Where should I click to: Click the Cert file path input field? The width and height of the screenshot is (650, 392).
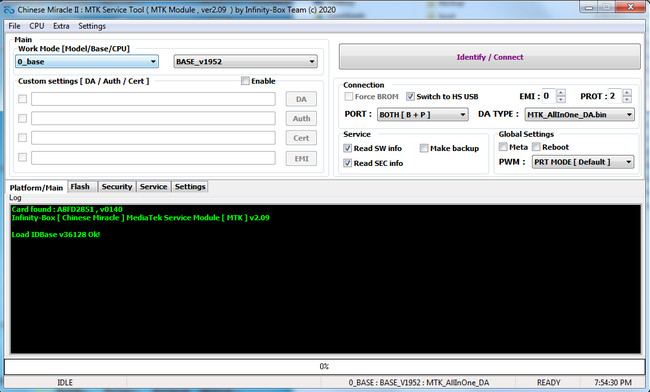pyautogui.click(x=153, y=138)
